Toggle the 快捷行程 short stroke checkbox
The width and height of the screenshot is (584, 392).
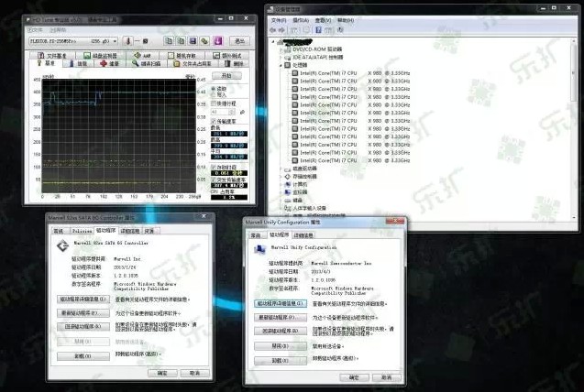coord(214,103)
